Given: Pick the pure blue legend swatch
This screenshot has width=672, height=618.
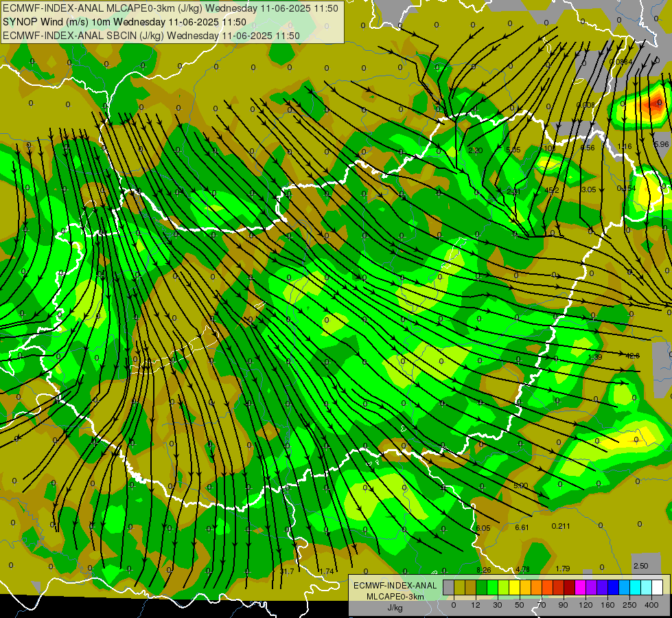Looking at the screenshot, I should (614, 587).
